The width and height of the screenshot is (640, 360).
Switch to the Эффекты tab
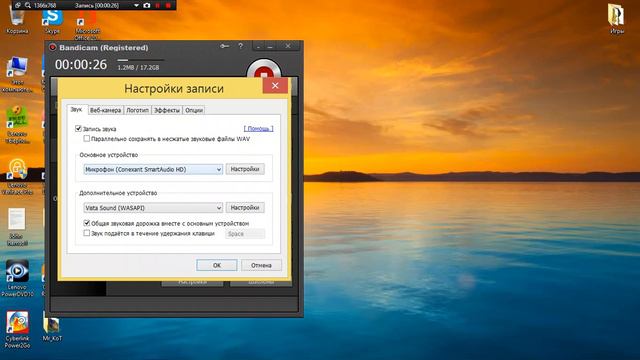(167, 110)
